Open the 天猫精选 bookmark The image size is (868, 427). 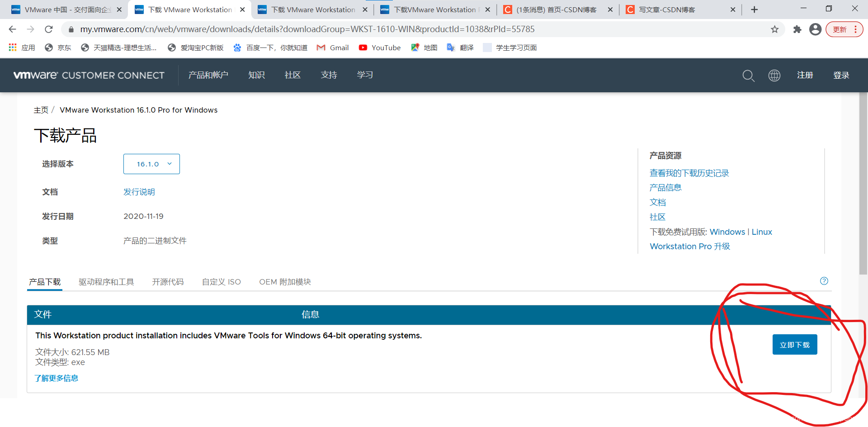click(118, 47)
